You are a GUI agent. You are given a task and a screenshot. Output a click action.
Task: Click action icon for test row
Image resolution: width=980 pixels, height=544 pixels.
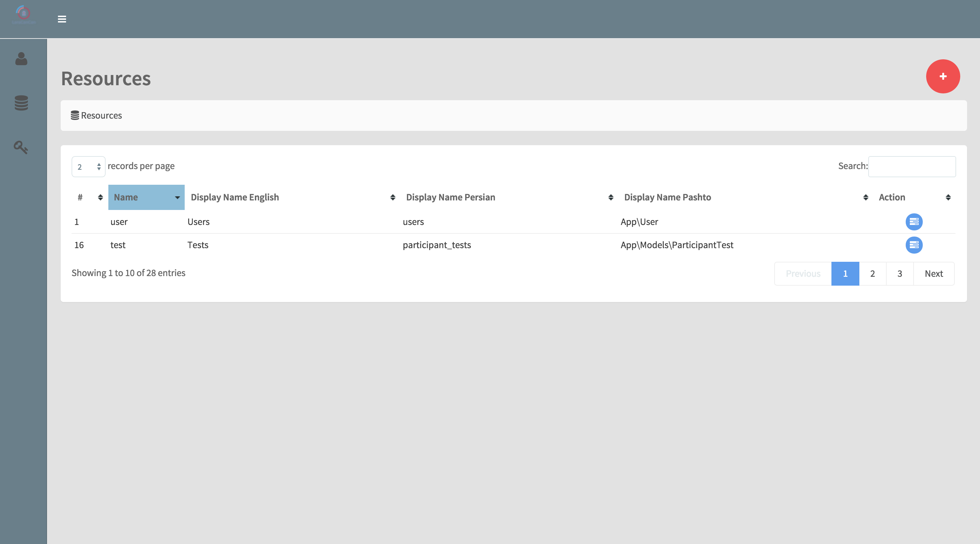[914, 245]
